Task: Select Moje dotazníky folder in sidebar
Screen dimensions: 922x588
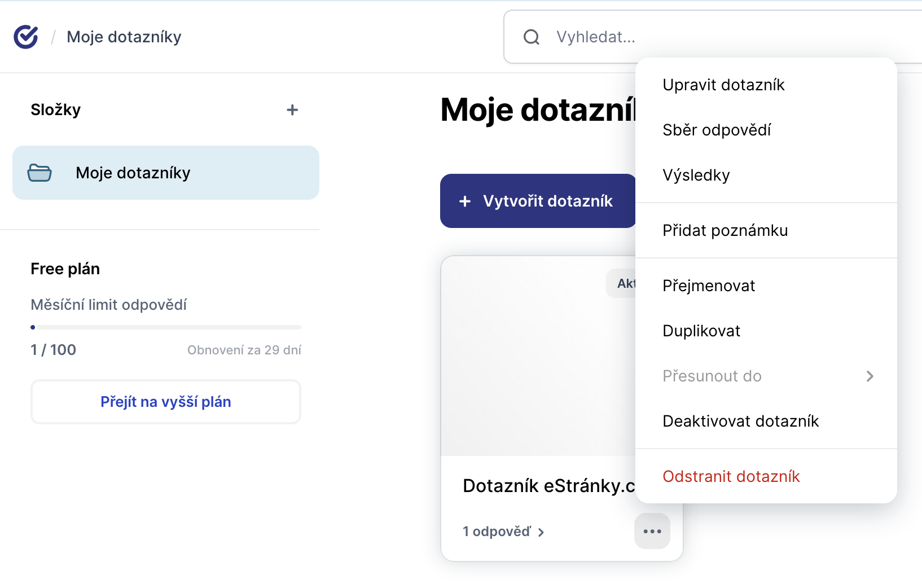Action: pyautogui.click(x=133, y=173)
